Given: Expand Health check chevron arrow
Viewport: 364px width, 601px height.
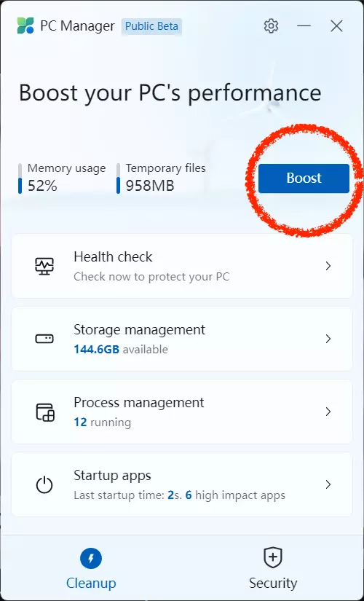Looking at the screenshot, I should point(328,266).
